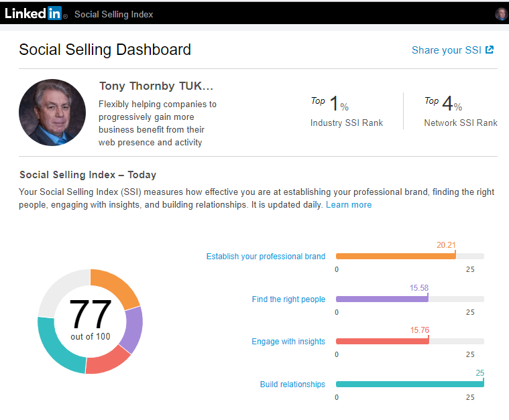Click the purple Find the right people bar
The width and height of the screenshot is (509, 420).
382,299
